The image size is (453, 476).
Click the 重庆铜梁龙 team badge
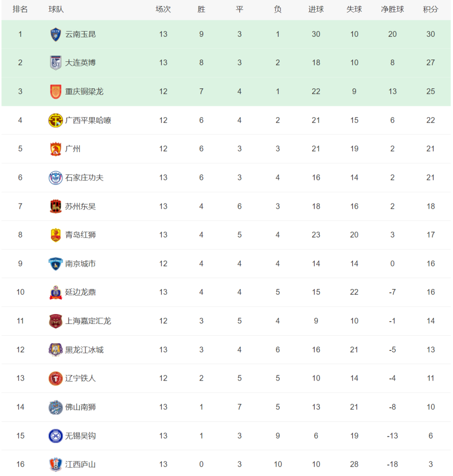click(x=56, y=92)
